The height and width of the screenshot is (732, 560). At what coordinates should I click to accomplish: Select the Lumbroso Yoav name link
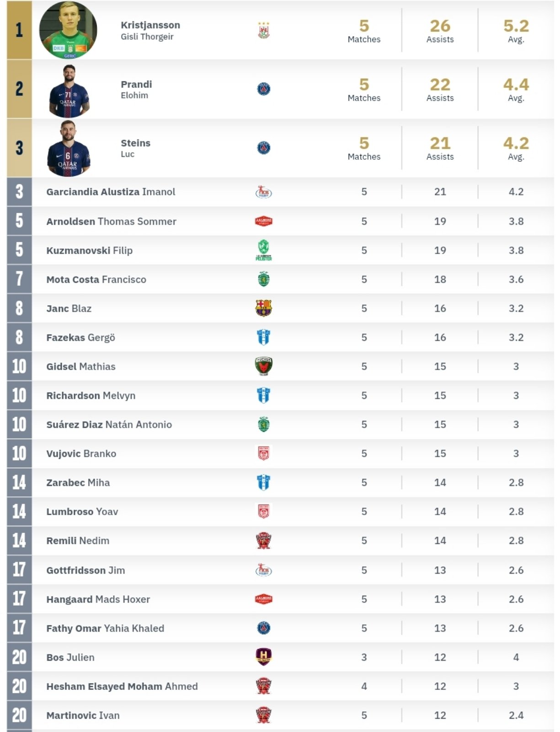82,512
